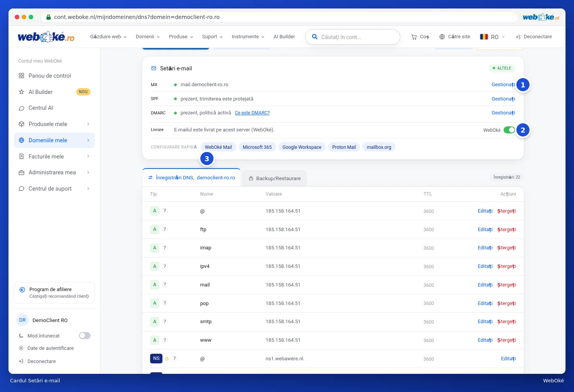The width and height of the screenshot is (574, 392).
Task: Click the AI Builder star icon in sidebar
Action: (x=22, y=92)
